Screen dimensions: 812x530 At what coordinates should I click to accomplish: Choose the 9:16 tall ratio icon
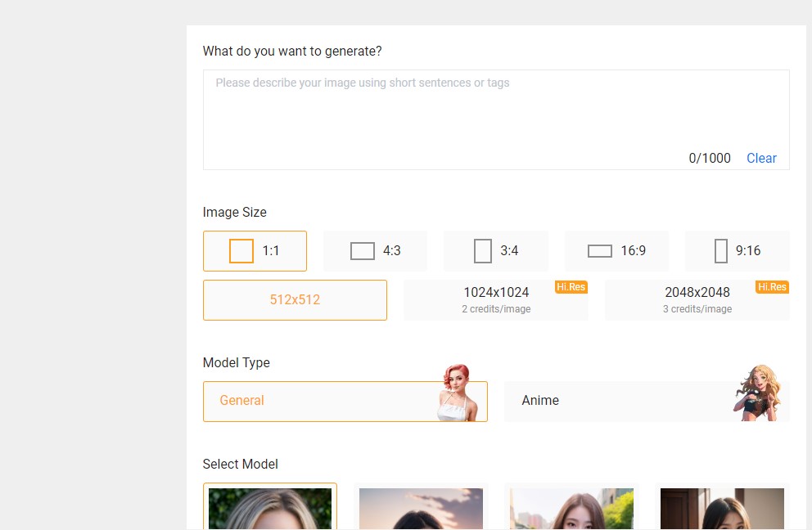[x=721, y=251]
